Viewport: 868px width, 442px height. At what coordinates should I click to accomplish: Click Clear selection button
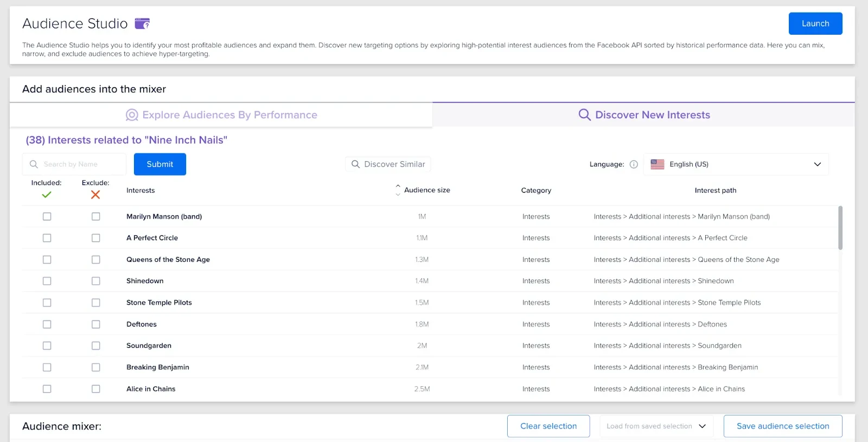coord(548,426)
